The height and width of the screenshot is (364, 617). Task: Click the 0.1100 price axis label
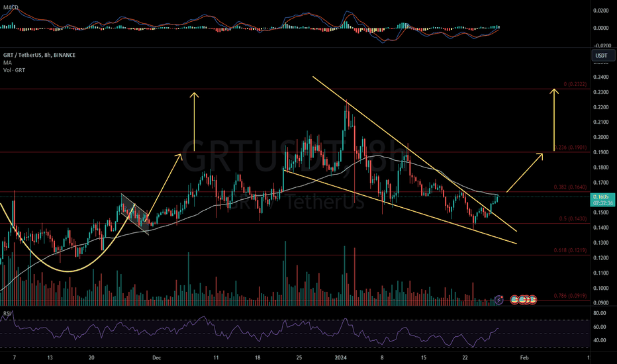(x=601, y=273)
